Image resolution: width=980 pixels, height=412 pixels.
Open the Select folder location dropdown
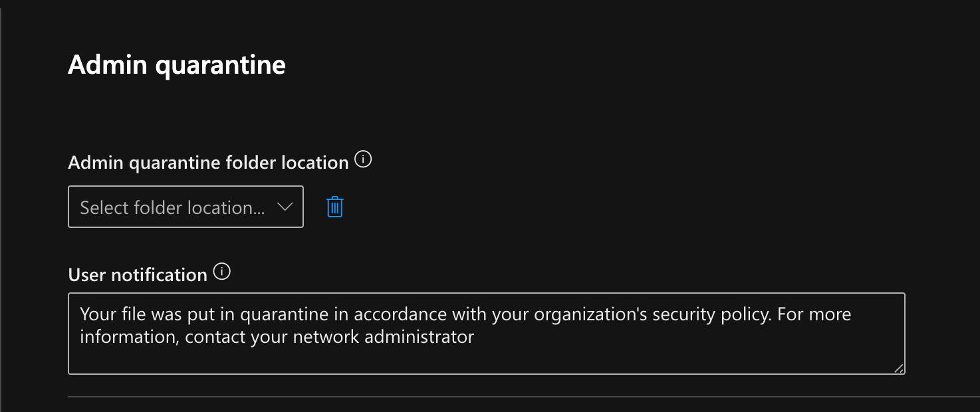[x=185, y=207]
